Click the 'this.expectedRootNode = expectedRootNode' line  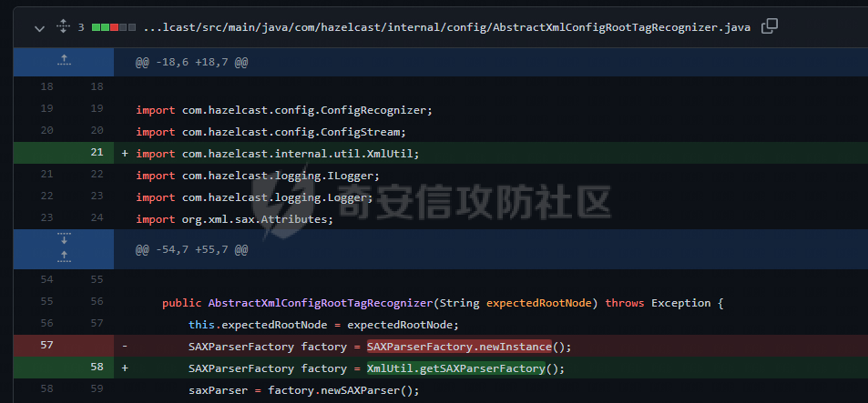tap(324, 325)
